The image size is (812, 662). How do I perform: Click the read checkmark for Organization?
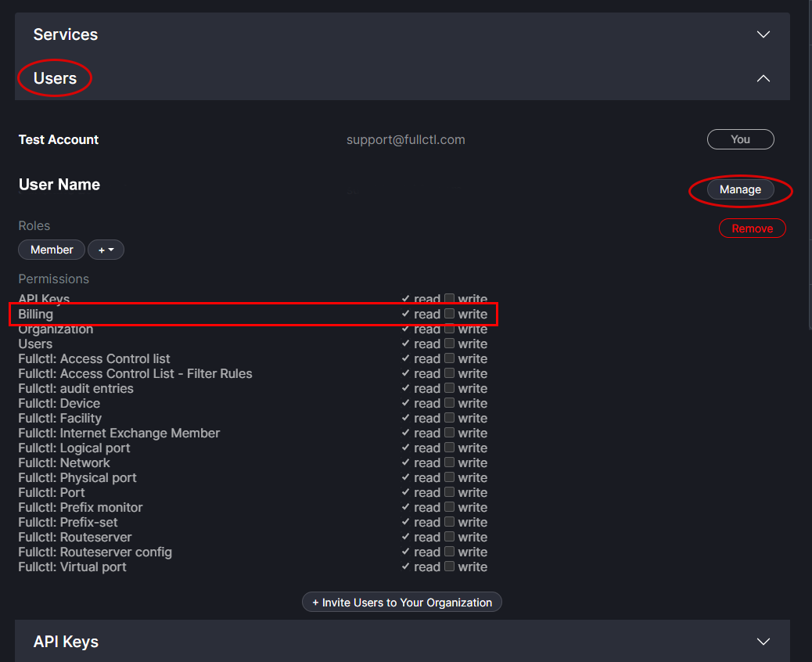pos(405,329)
